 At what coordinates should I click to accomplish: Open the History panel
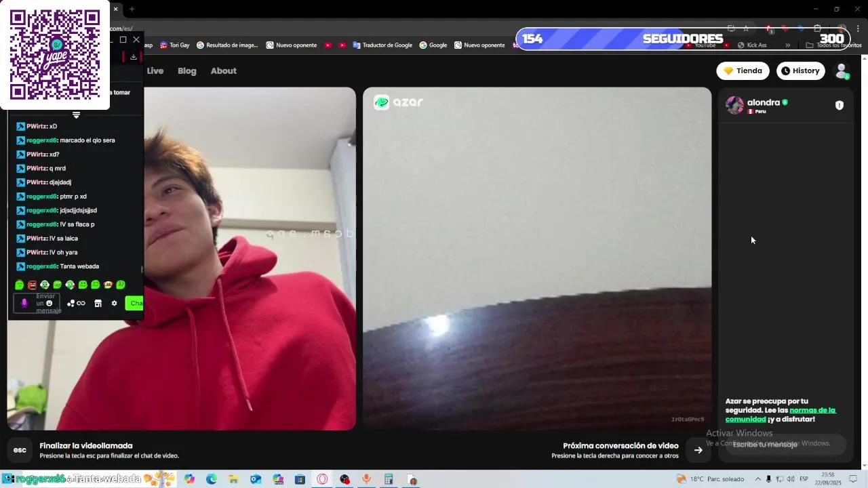click(800, 70)
